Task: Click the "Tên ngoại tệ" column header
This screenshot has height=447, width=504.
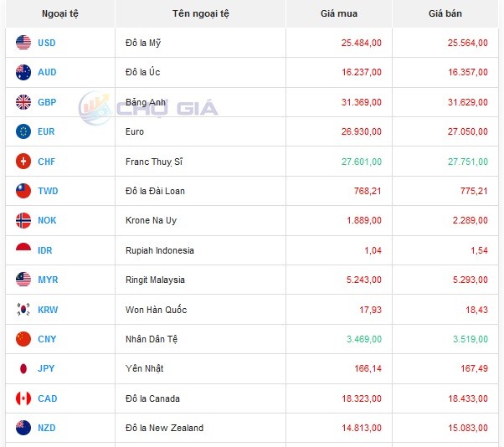Action: [200, 13]
